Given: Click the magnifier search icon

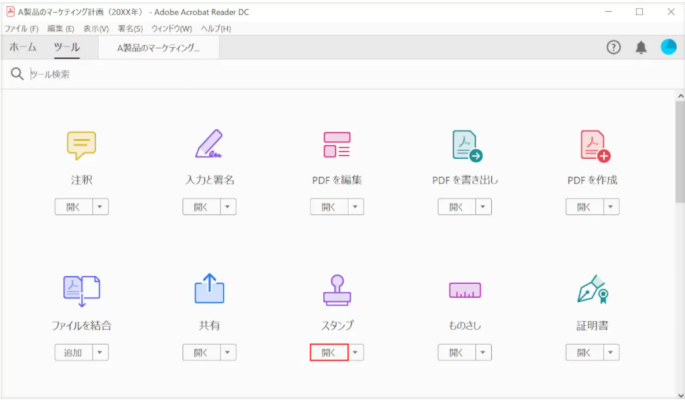Looking at the screenshot, I should (17, 73).
